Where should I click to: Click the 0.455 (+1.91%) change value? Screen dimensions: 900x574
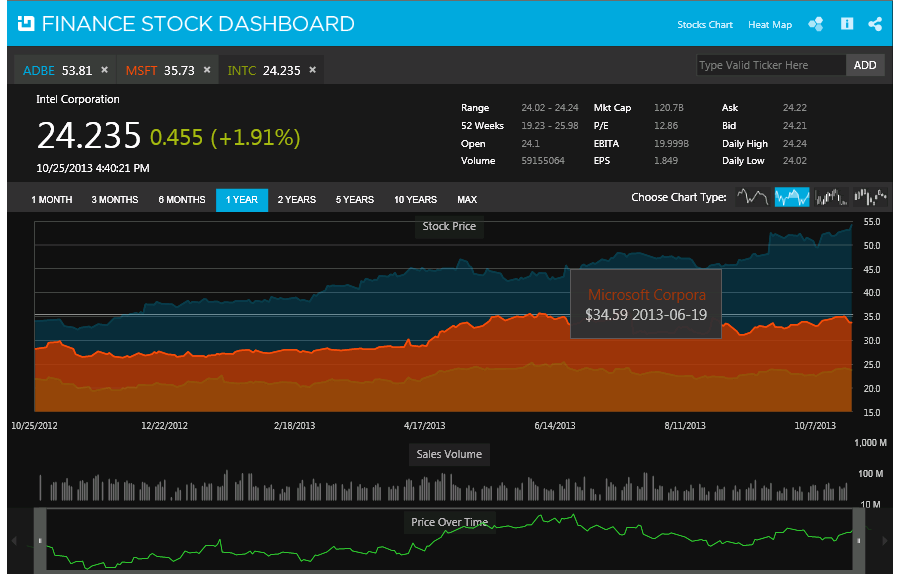[225, 138]
